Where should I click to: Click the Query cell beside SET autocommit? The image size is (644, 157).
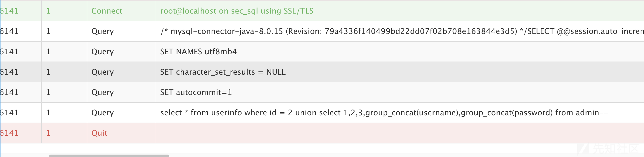point(121,92)
